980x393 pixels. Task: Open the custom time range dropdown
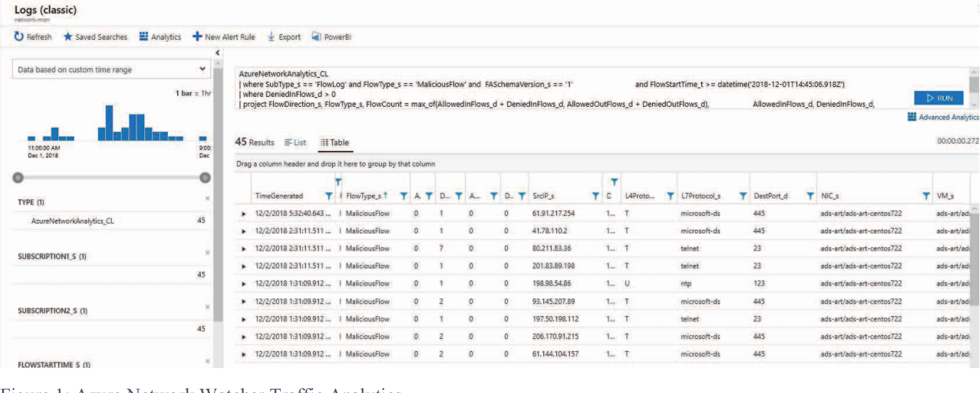click(x=112, y=70)
